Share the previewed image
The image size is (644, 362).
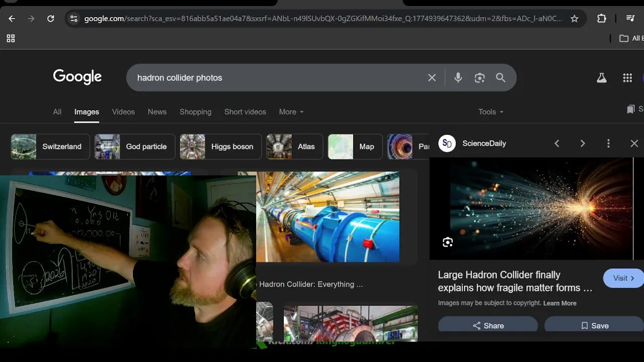(488, 326)
